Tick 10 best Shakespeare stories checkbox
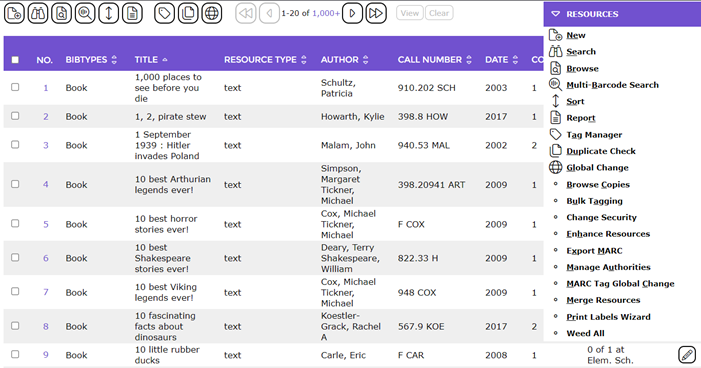The height and width of the screenshot is (368, 701). point(15,258)
